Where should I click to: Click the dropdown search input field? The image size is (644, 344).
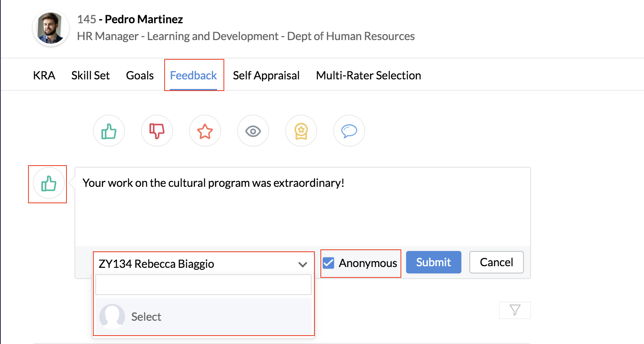coord(203,285)
